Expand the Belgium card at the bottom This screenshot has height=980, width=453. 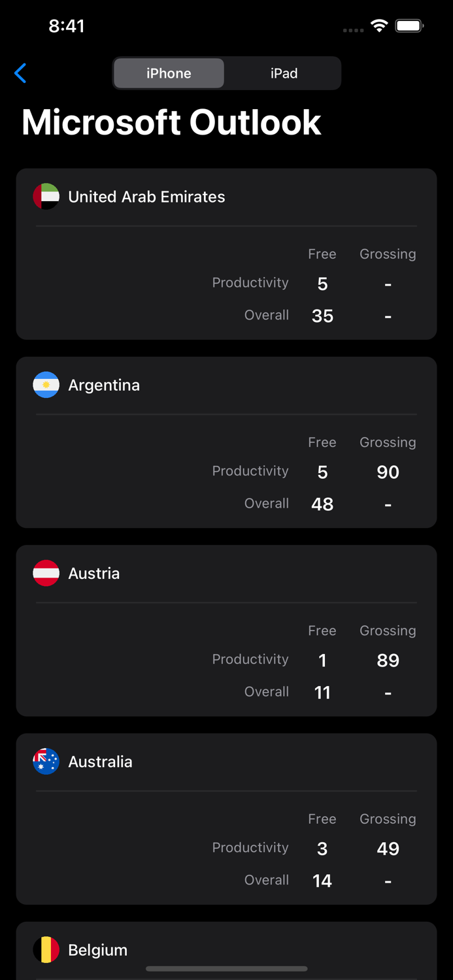click(226, 949)
